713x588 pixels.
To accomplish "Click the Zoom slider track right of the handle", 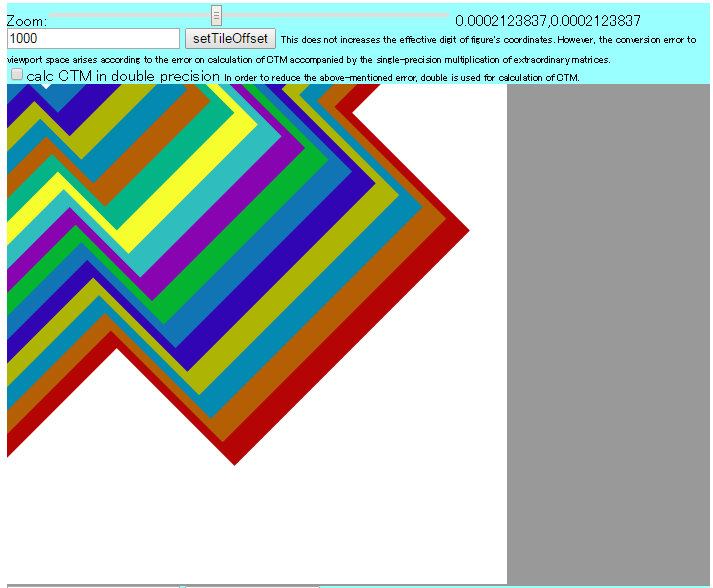I will coord(330,16).
